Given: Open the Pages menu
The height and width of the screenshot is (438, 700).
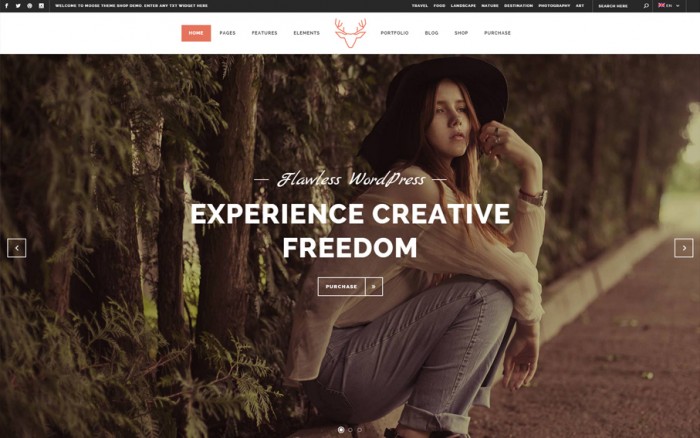Looking at the screenshot, I should coord(227,33).
